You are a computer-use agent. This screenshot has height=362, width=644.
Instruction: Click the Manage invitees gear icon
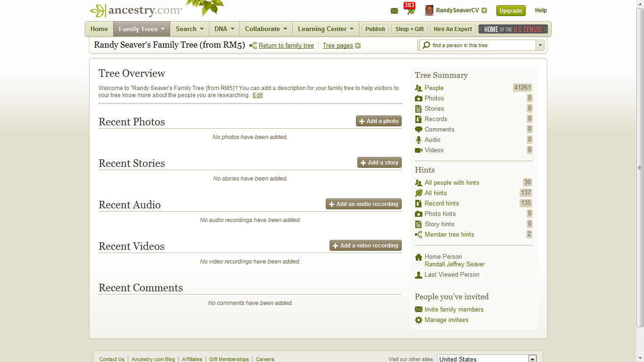point(419,320)
